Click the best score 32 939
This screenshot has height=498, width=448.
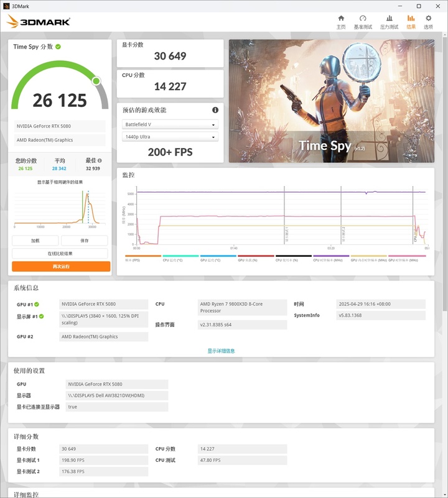tap(93, 168)
